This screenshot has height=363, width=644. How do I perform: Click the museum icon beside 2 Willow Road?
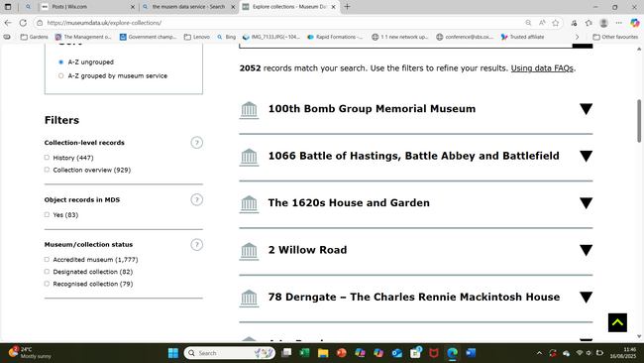[x=249, y=251]
